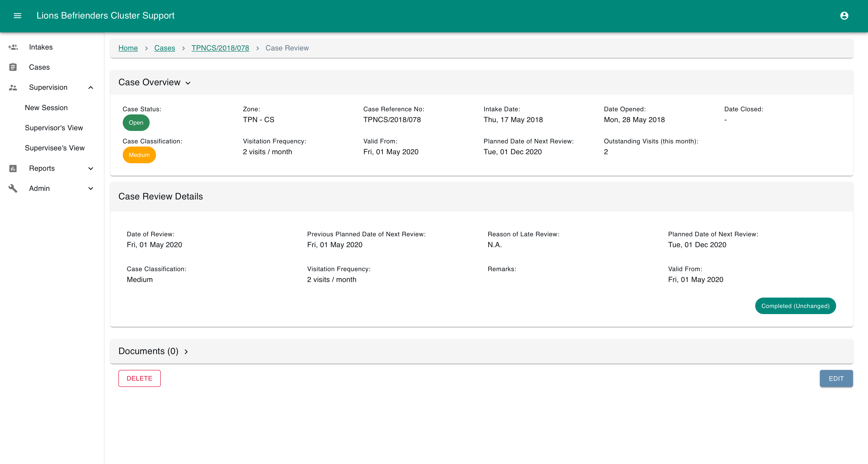Click the Case Overview heading
868x464 pixels.
click(149, 82)
